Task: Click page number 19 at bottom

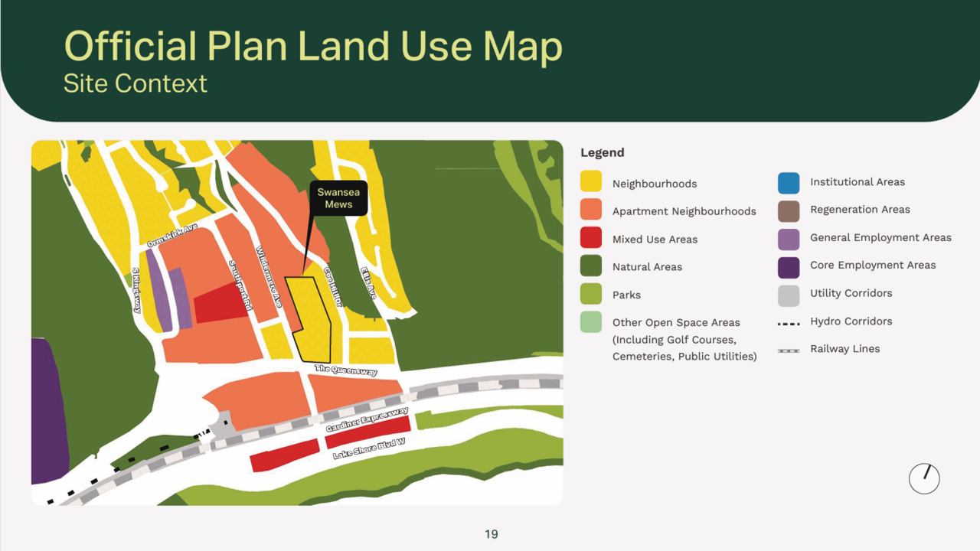Action: (491, 534)
